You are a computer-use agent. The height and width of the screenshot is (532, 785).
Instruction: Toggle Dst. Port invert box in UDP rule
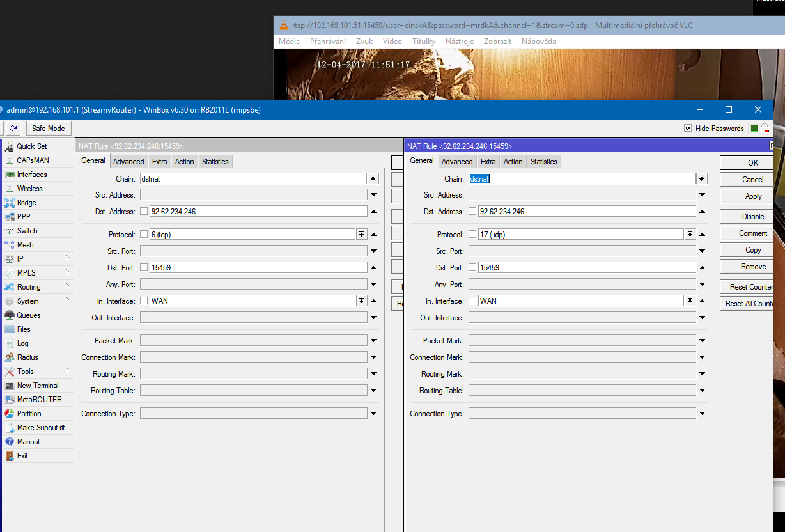[472, 268]
